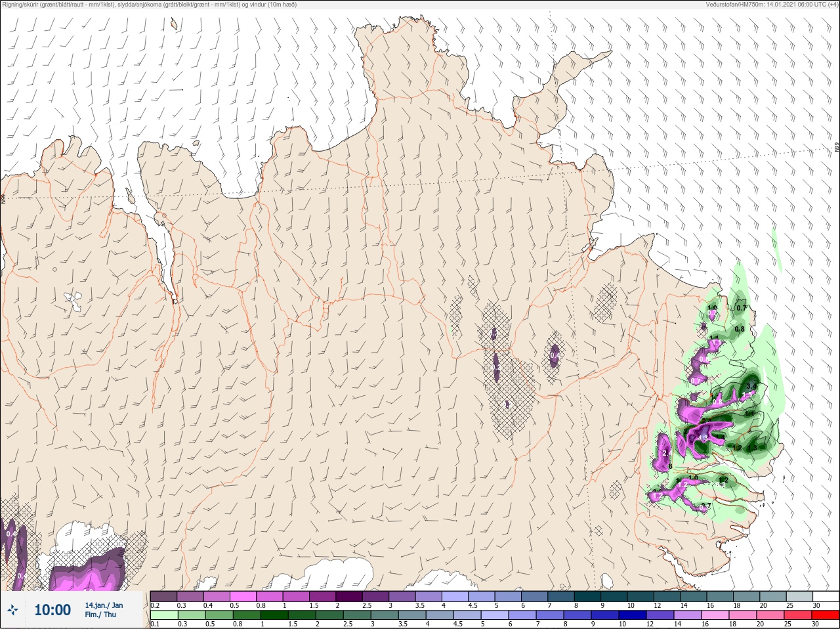Select the 'Fim./ Thu' weekday text

click(x=100, y=615)
